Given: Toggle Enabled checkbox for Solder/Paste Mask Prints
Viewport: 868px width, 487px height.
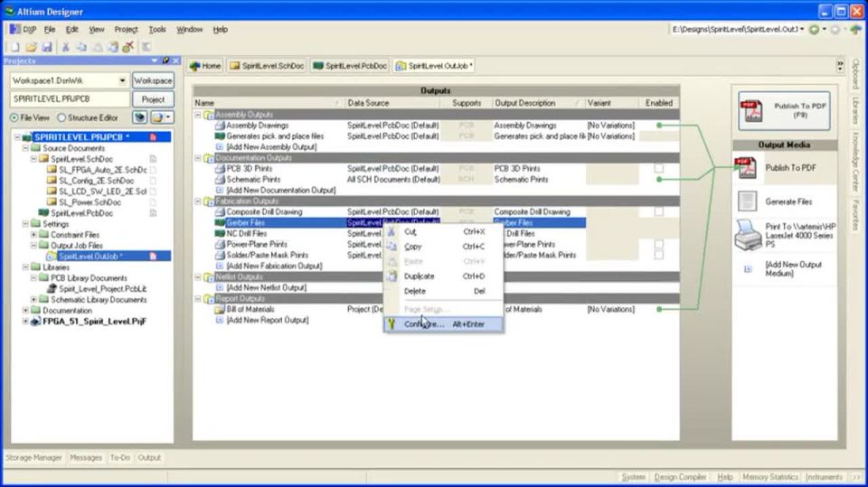Looking at the screenshot, I should pos(659,255).
